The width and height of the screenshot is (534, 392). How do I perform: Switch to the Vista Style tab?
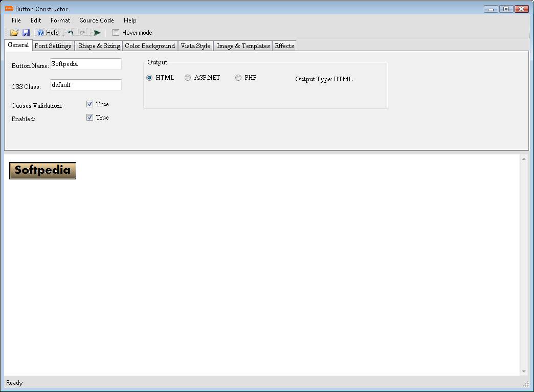point(195,46)
